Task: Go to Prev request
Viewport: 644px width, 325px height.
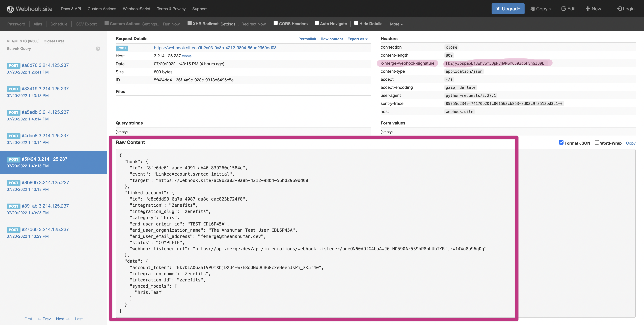Action: [x=44, y=319]
